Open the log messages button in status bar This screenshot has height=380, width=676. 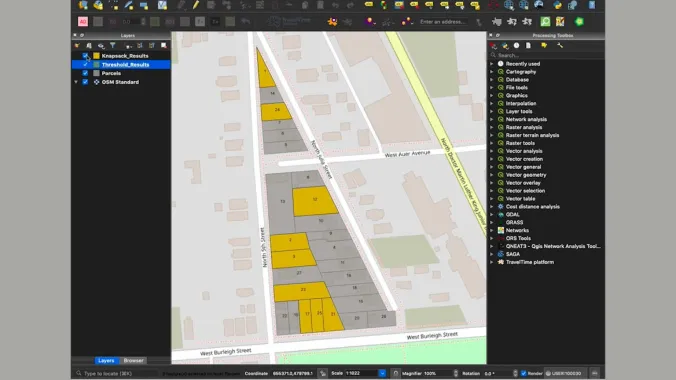(x=595, y=374)
